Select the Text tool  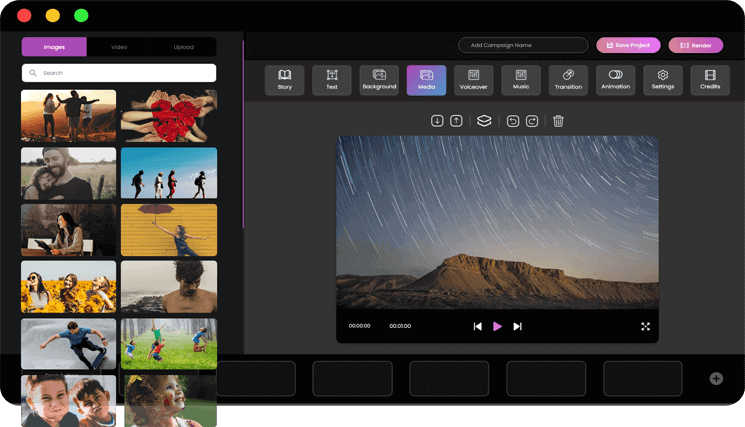point(332,80)
